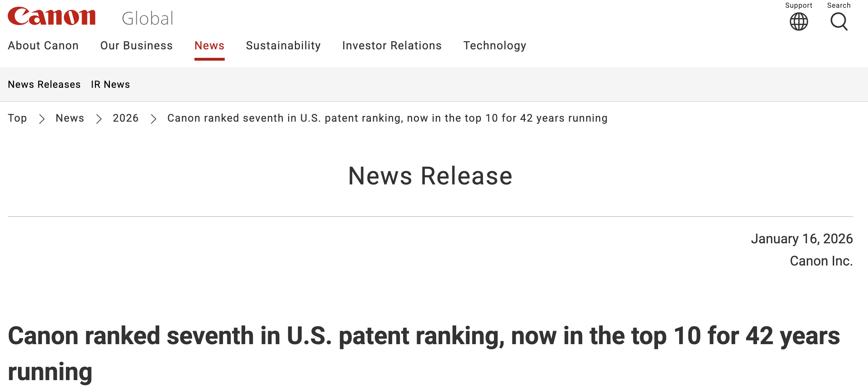The width and height of the screenshot is (868, 390).
Task: Open the About Canon menu
Action: point(43,45)
